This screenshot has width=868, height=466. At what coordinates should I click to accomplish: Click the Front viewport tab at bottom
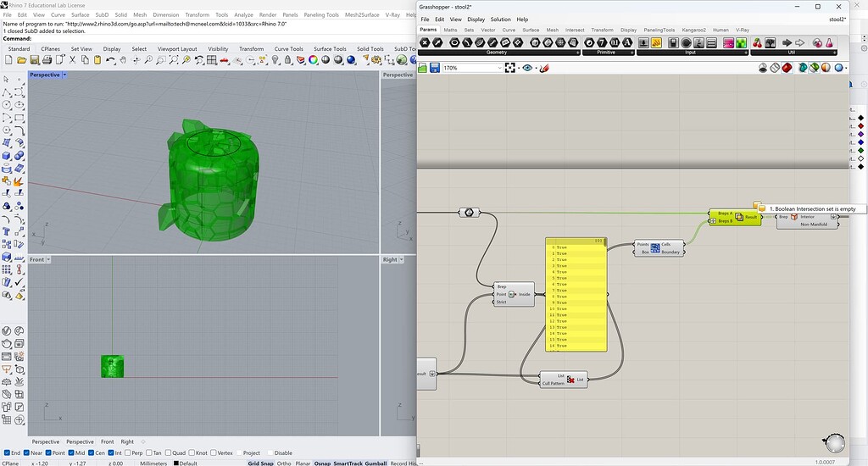tap(107, 441)
